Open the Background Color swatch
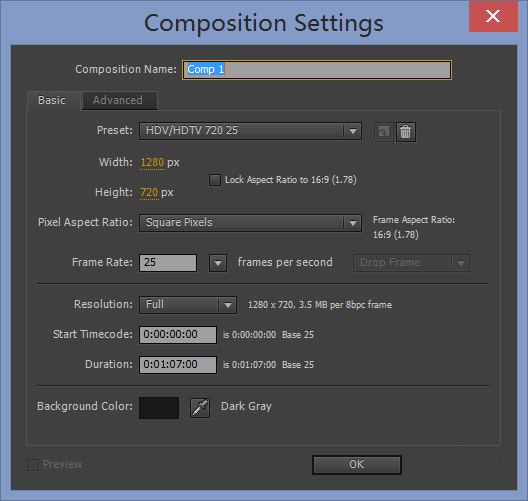 click(159, 408)
